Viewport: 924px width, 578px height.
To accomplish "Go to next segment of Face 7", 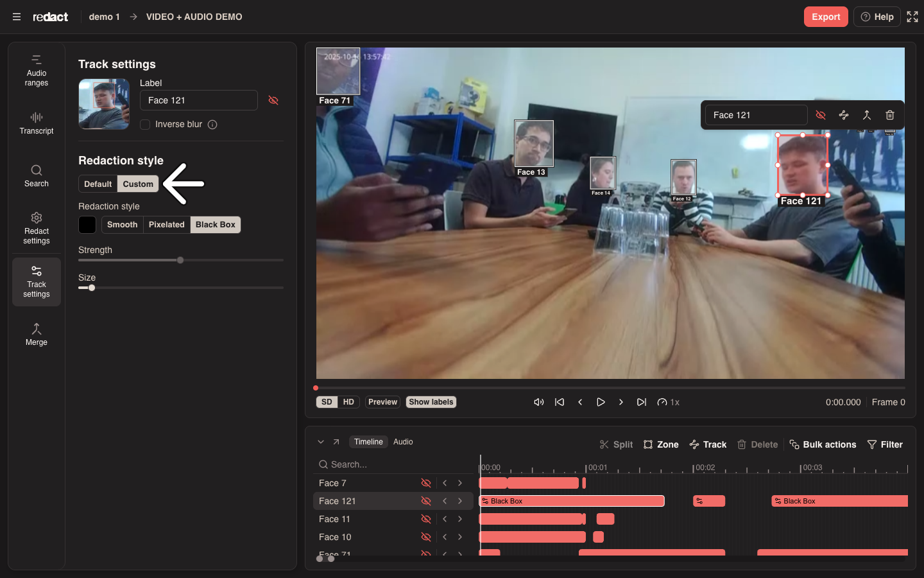I will click(460, 483).
